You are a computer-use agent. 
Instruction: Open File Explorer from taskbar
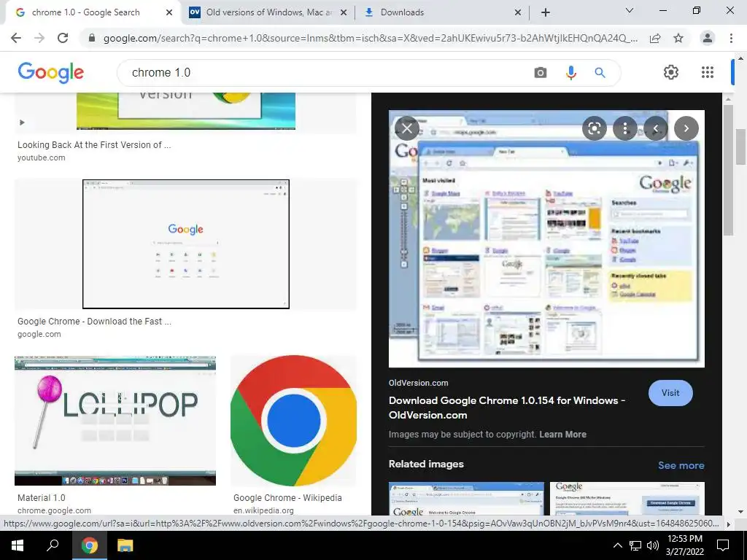coord(125,545)
